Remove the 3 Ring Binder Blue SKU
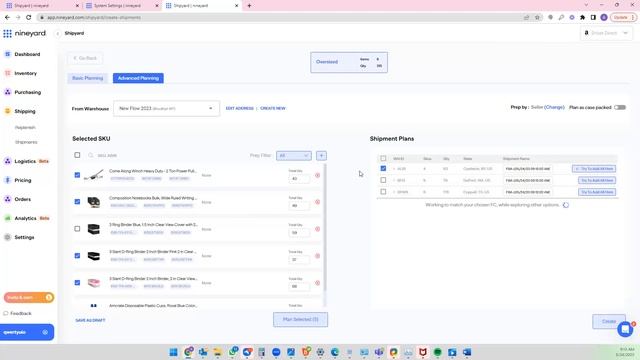The width and height of the screenshot is (640, 360). 318,229
